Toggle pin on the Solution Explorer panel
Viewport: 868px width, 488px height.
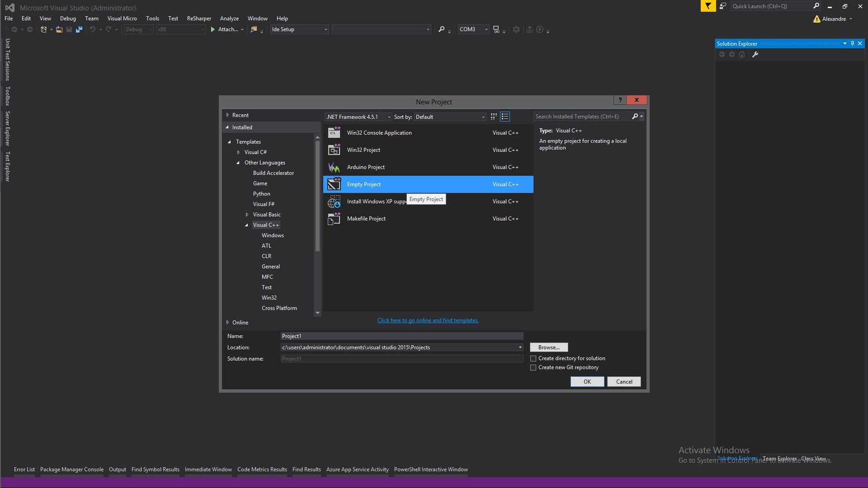852,43
